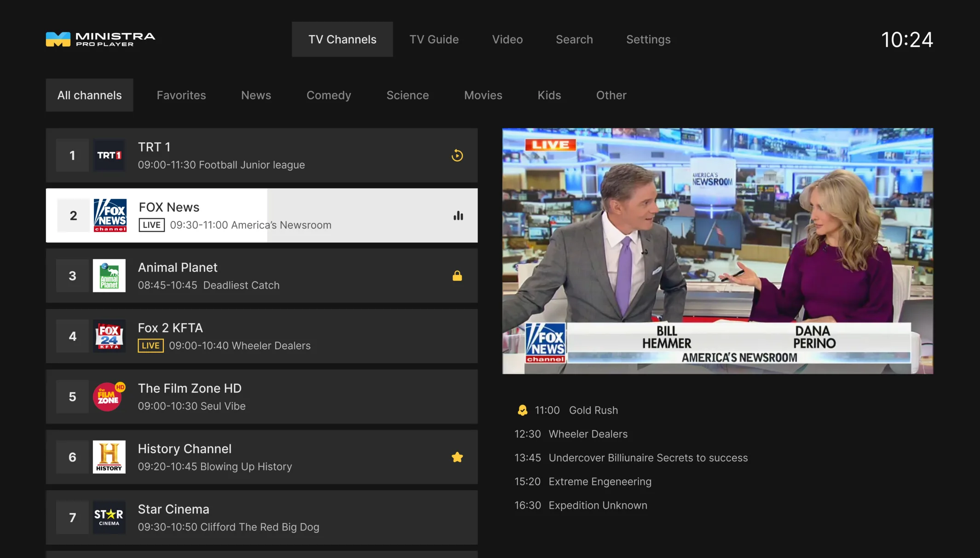Click the LIVE badge on FOX News row
Viewport: 980px width, 558px height.
coord(152,225)
